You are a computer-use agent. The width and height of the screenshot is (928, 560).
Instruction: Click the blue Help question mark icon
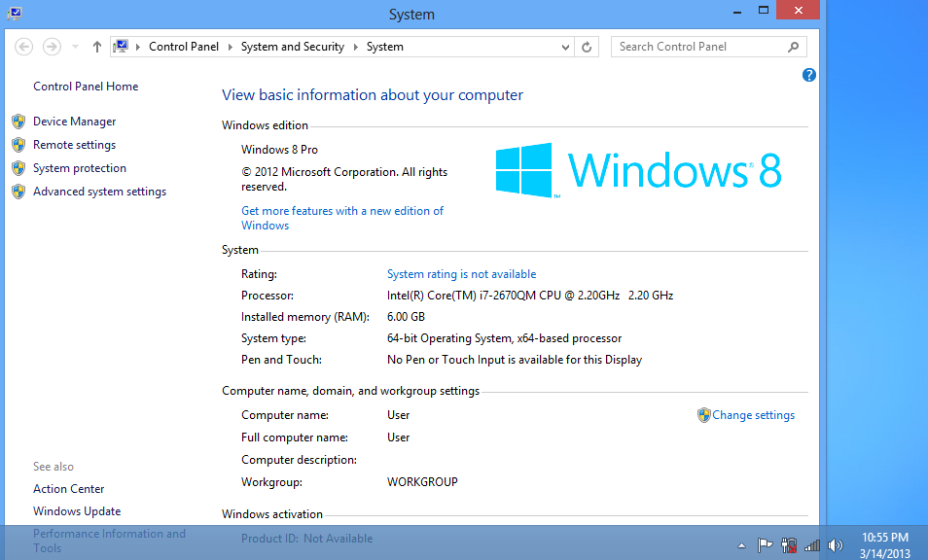(809, 75)
